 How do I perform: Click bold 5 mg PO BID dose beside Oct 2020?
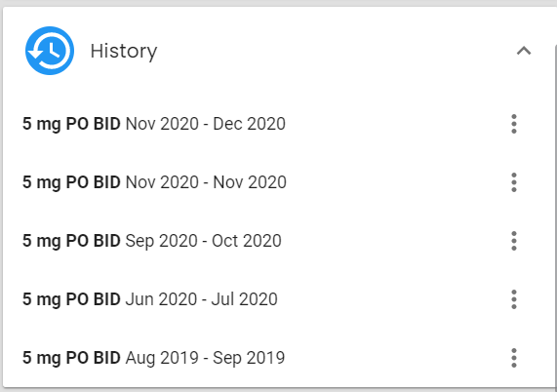click(71, 241)
